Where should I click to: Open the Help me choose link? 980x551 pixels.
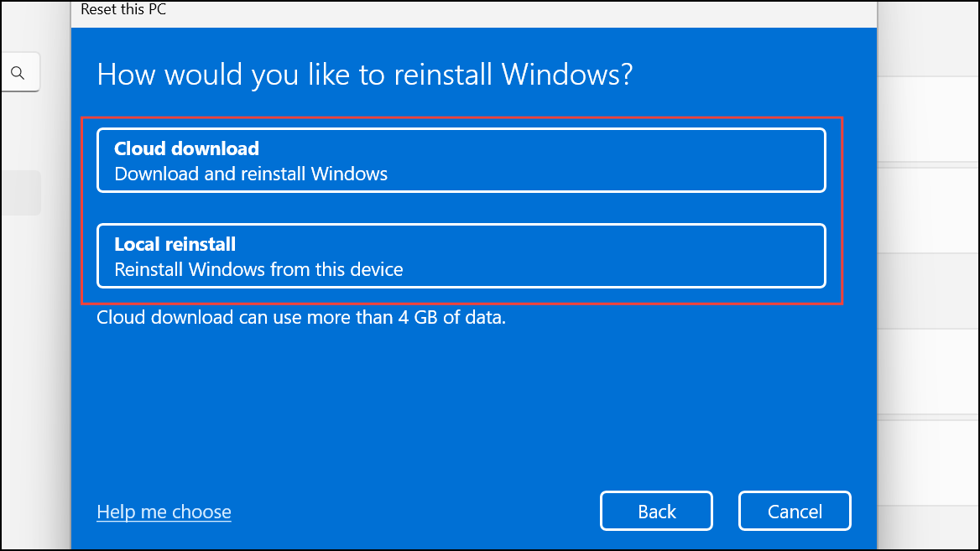[x=164, y=512]
